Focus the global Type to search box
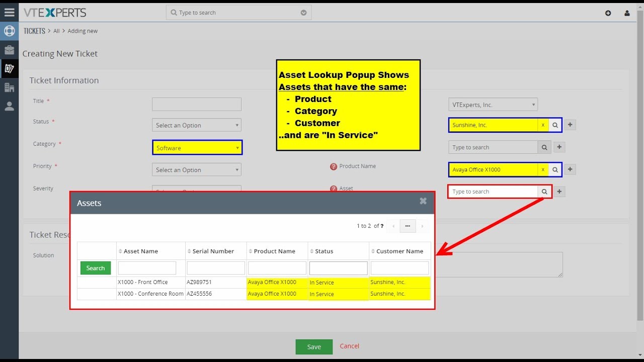The height and width of the screenshot is (362, 644). pyautogui.click(x=237, y=13)
